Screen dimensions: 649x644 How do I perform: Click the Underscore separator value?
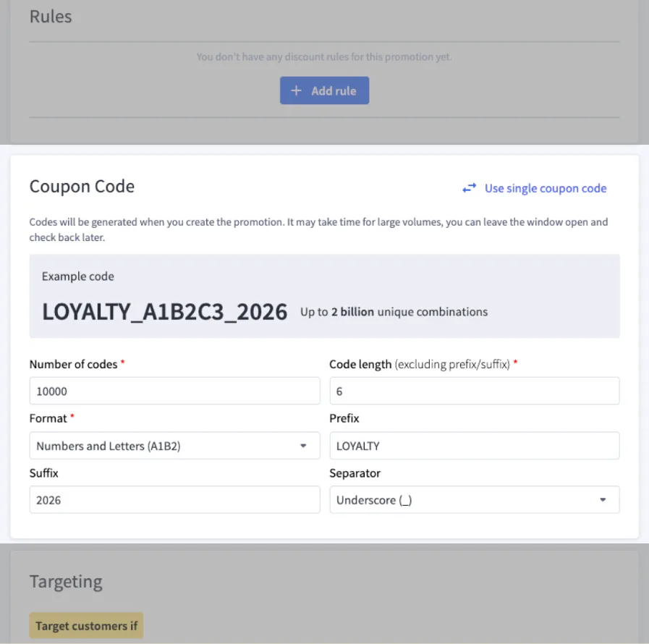(x=374, y=499)
